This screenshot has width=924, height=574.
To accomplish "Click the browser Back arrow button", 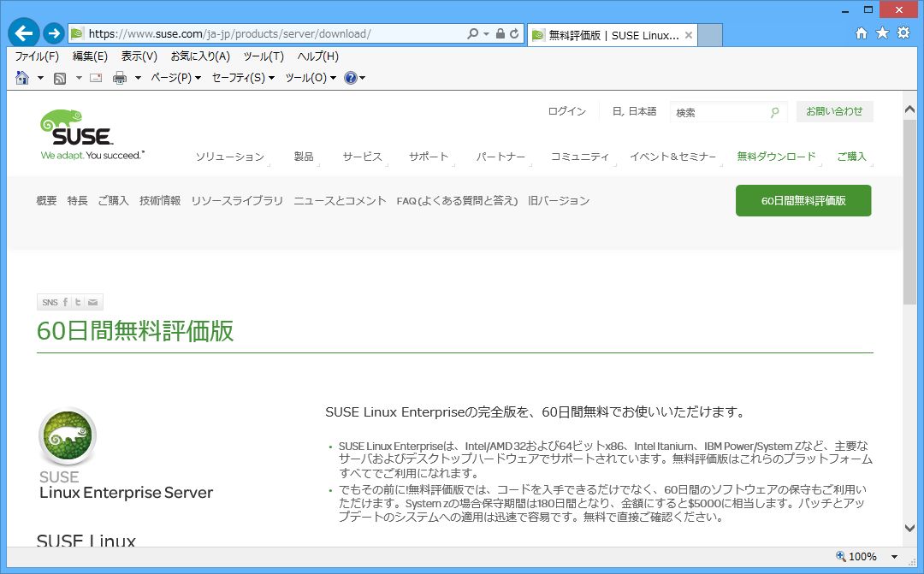I will pos(23,33).
